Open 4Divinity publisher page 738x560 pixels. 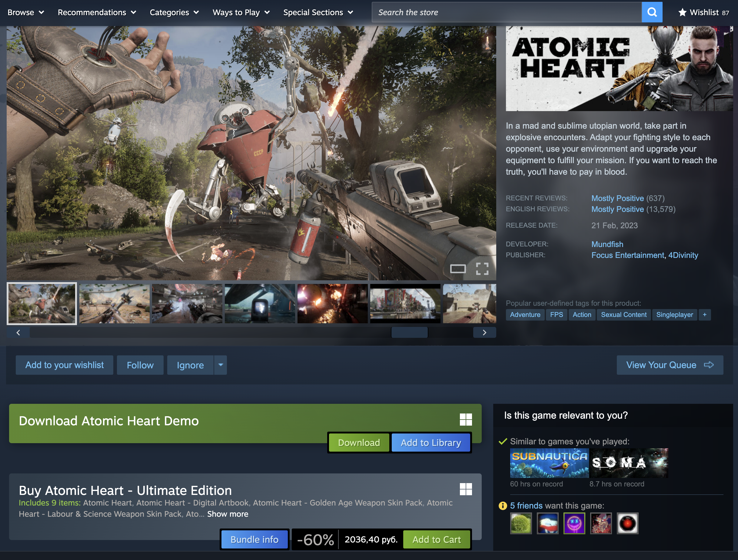click(683, 255)
